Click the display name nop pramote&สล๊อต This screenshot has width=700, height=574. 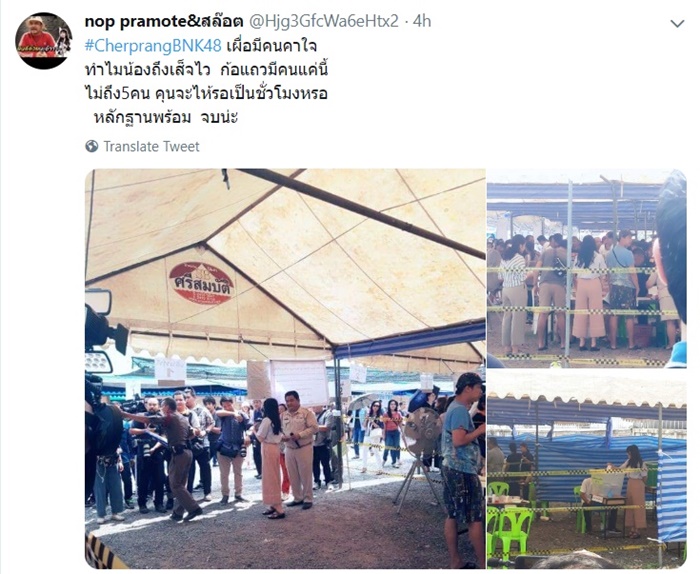164,21
